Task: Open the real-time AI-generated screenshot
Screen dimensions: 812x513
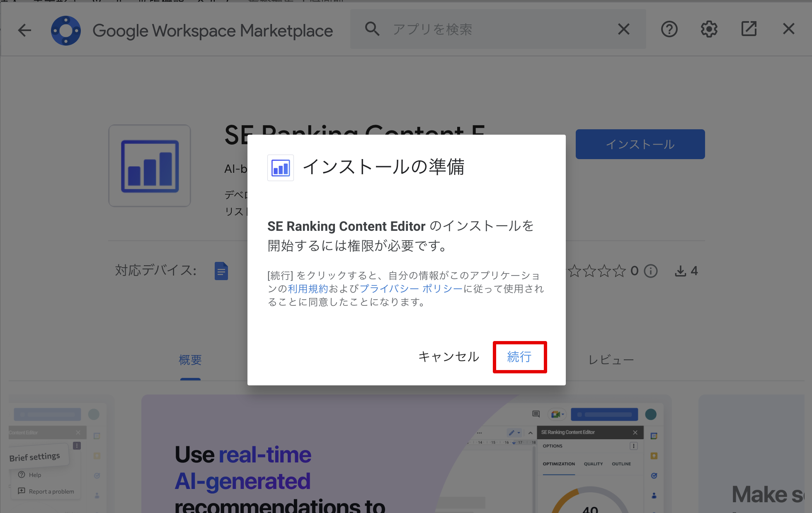Action: tap(406, 454)
